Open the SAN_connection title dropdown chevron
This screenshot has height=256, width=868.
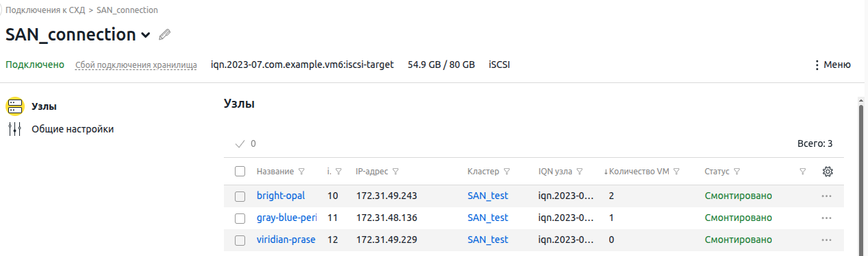(145, 35)
